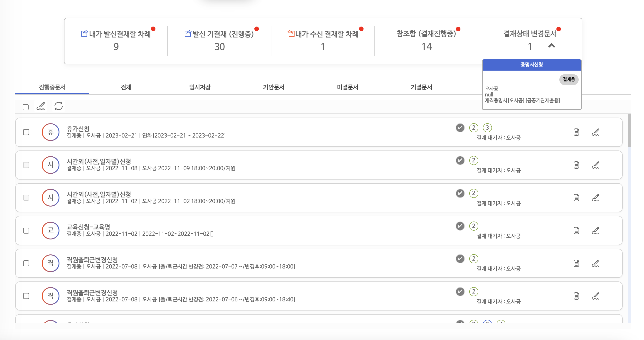
Task: Open document icon for 2022-11-08 시간외 신청 row
Action: pyautogui.click(x=576, y=165)
